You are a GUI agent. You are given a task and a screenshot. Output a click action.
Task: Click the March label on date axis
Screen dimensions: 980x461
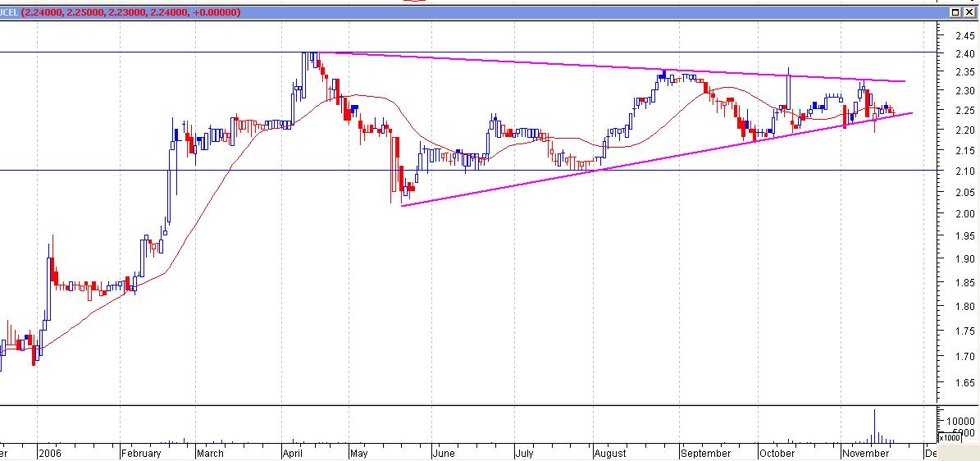[210, 453]
